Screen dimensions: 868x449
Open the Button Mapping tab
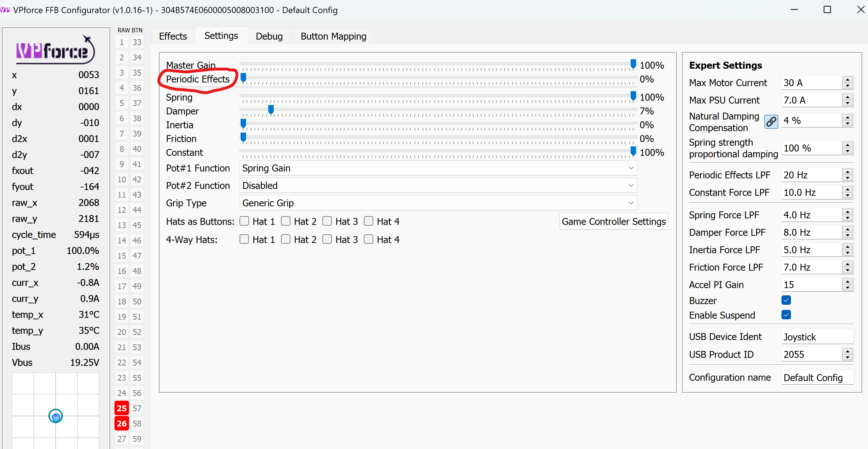coord(333,36)
